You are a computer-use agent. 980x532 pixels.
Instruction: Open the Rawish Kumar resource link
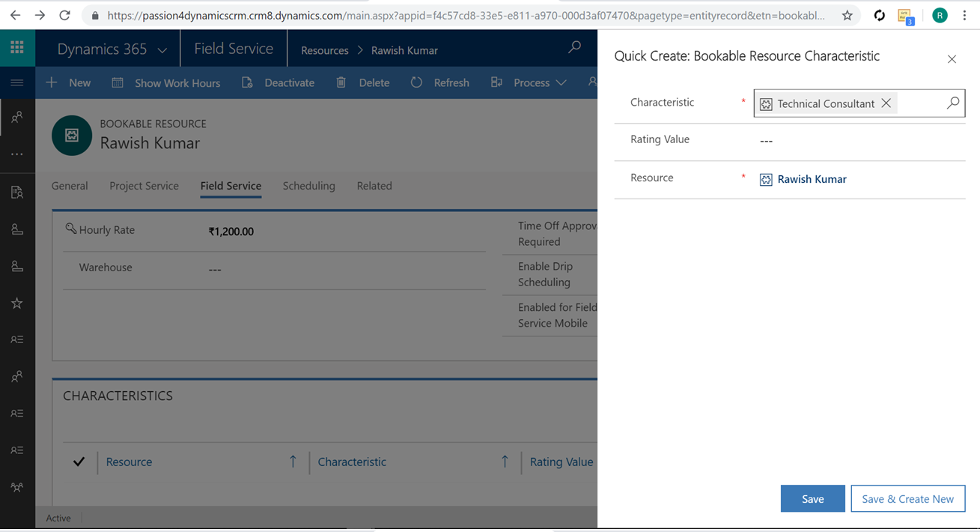point(812,179)
